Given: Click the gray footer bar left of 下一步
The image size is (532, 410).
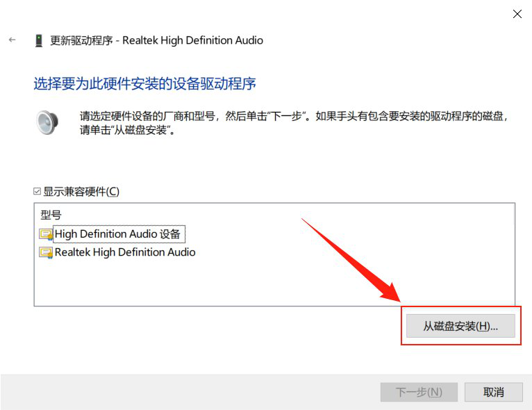Looking at the screenshot, I should click(190, 392).
